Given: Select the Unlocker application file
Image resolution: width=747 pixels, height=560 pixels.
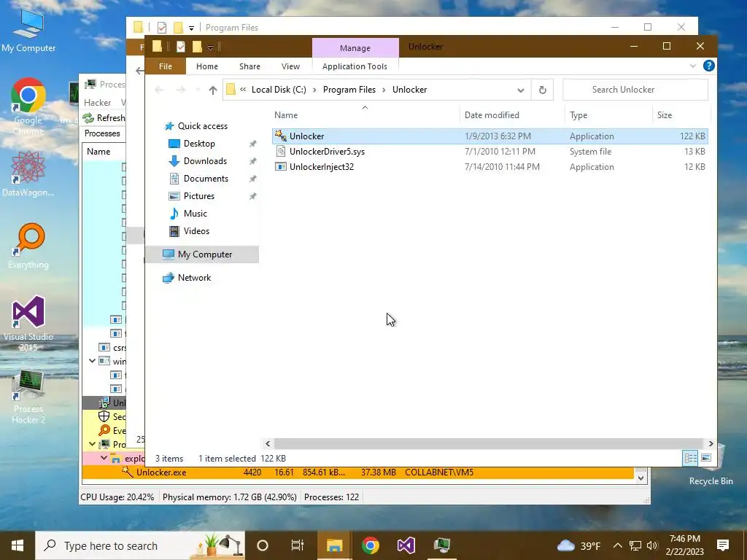Looking at the screenshot, I should (489, 136).
